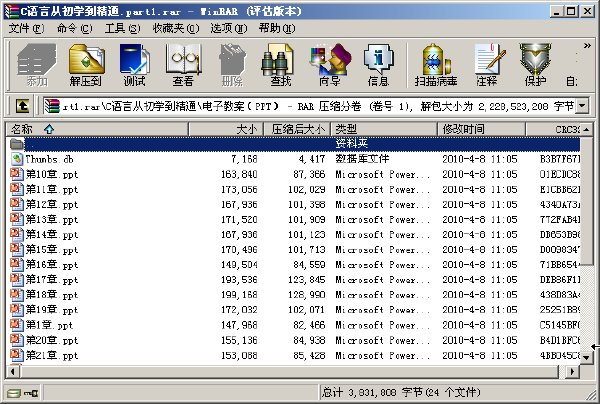Click the Delete (删除) toolbar icon
600x404 pixels.
tap(232, 64)
